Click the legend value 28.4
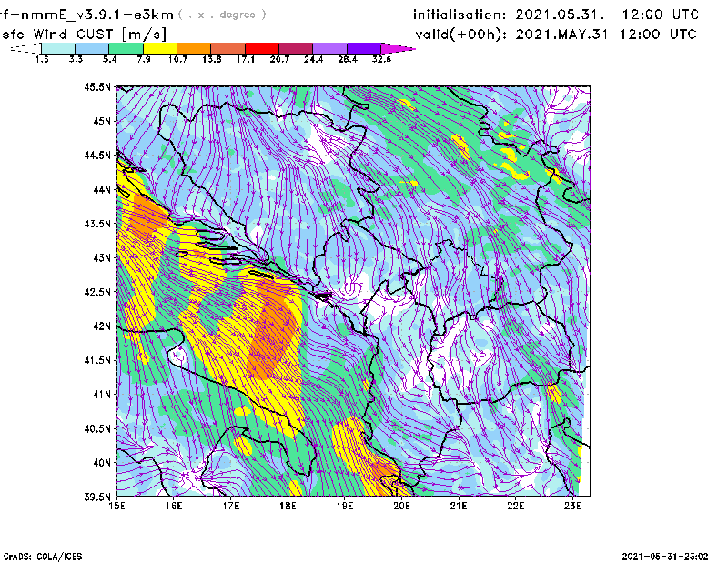 tap(348, 59)
